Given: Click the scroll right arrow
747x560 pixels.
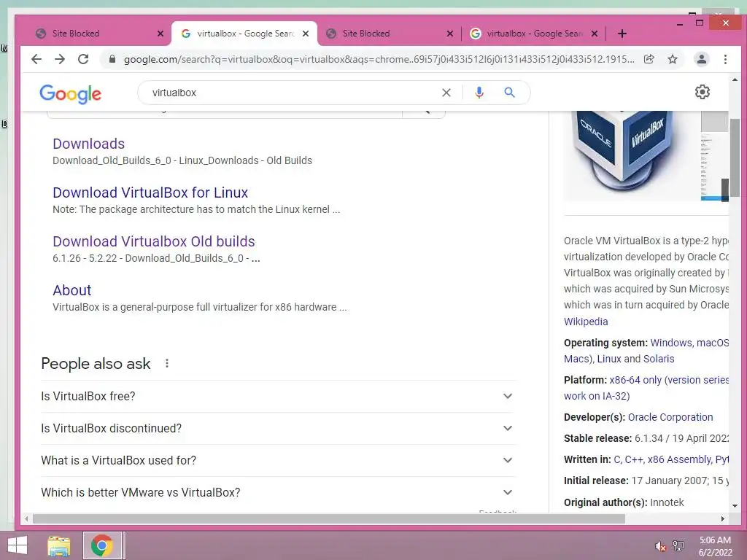Looking at the screenshot, I should tap(723, 518).
